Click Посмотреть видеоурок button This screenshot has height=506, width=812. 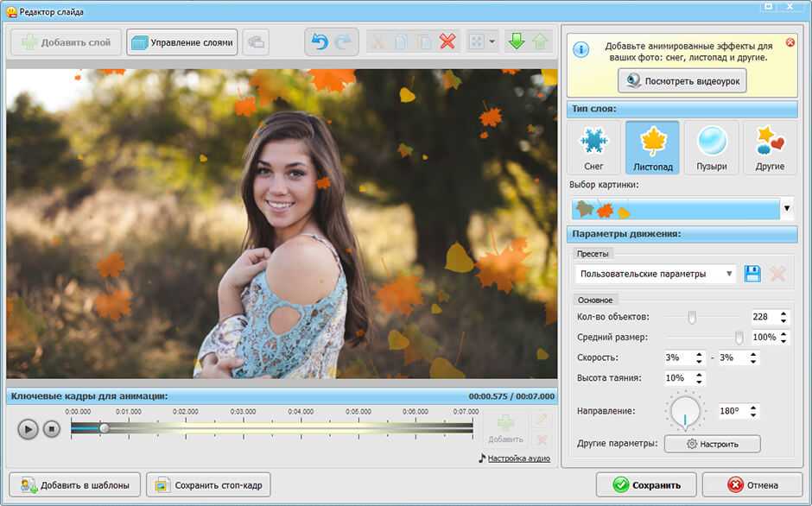tap(682, 80)
